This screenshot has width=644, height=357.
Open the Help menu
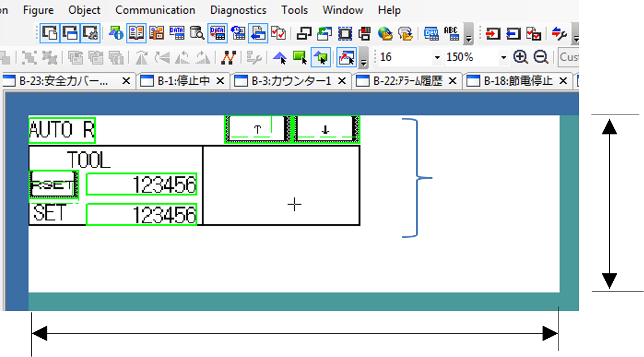(389, 10)
